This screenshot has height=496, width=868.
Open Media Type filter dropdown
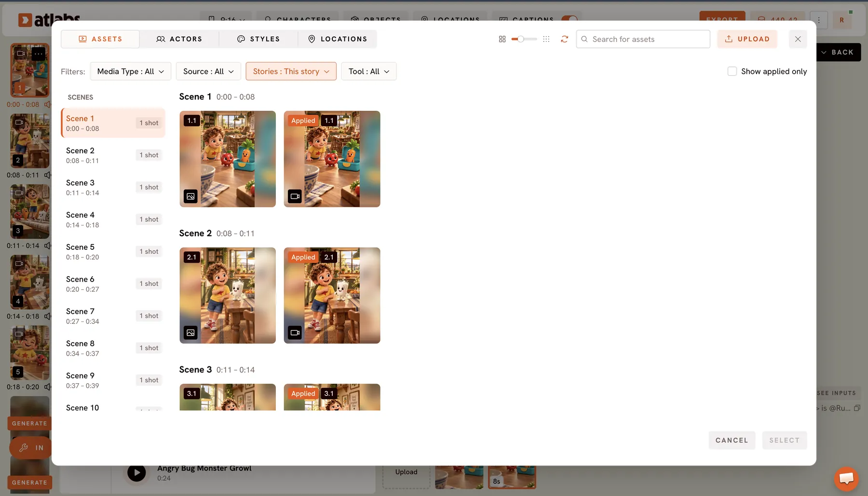point(131,71)
